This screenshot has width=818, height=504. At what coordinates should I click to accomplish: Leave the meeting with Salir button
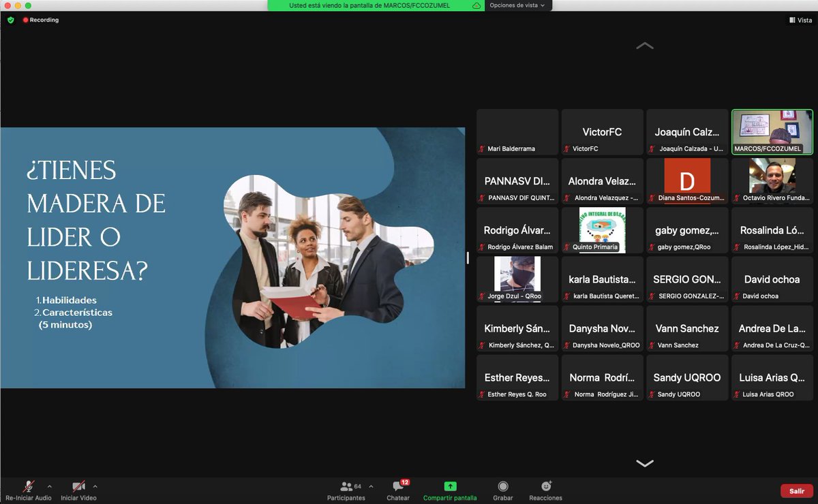pyautogui.click(x=797, y=491)
